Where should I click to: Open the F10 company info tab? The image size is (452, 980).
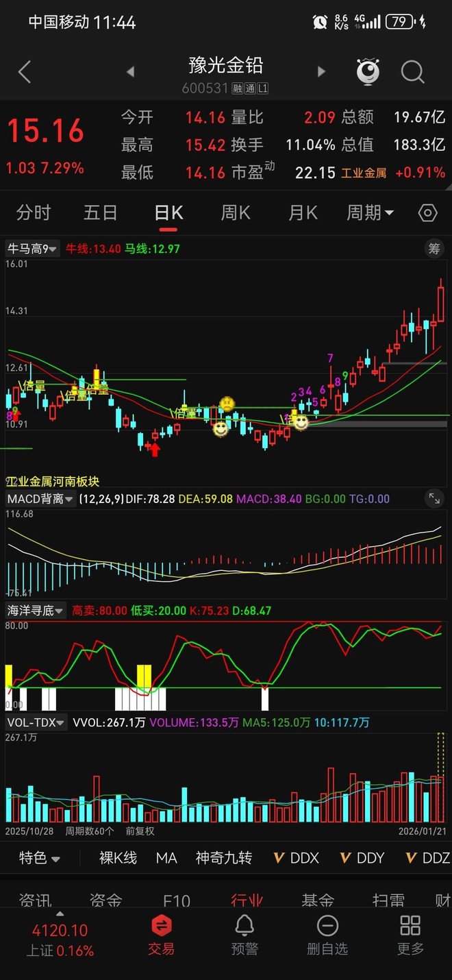[177, 900]
